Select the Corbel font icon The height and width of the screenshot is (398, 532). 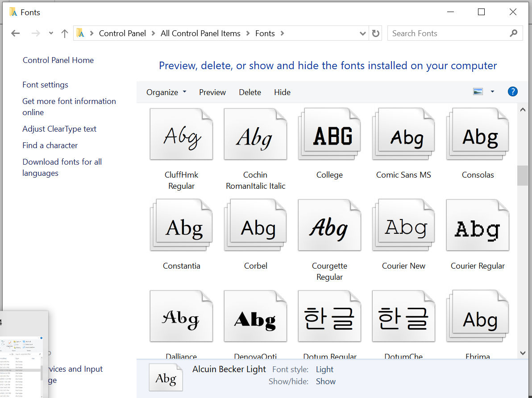click(255, 225)
